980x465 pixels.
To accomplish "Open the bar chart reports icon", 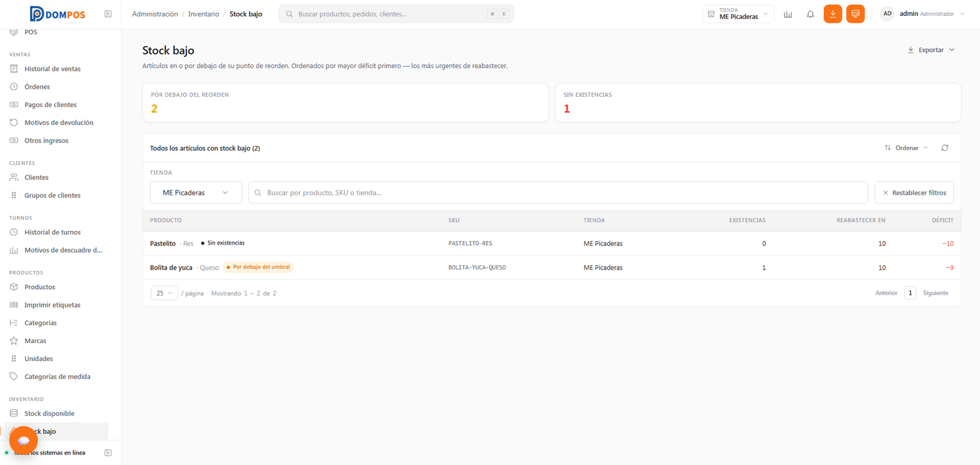I will [788, 13].
